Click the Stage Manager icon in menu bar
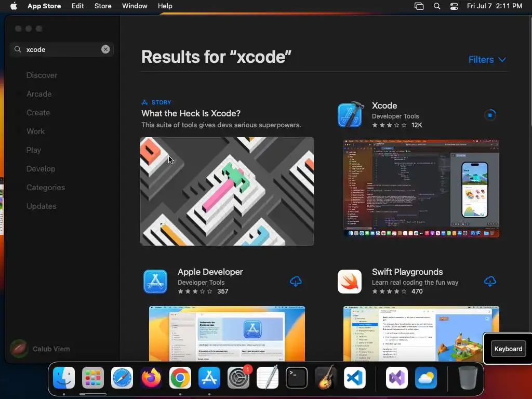This screenshot has height=399, width=532. tap(419, 6)
